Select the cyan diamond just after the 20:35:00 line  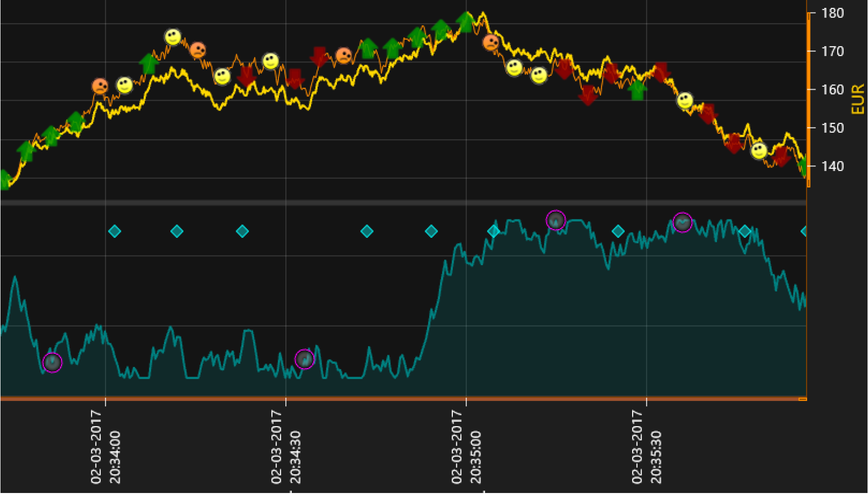click(493, 231)
